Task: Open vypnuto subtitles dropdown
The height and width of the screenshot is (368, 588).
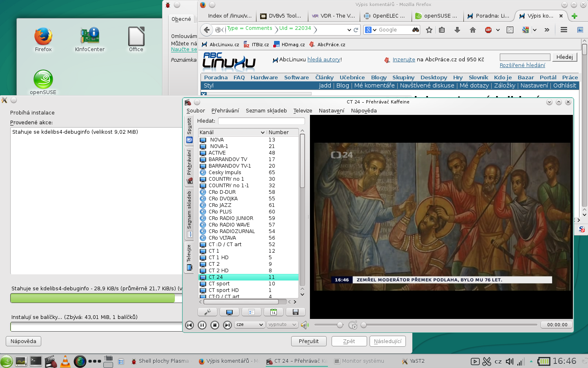Action: tap(282, 324)
